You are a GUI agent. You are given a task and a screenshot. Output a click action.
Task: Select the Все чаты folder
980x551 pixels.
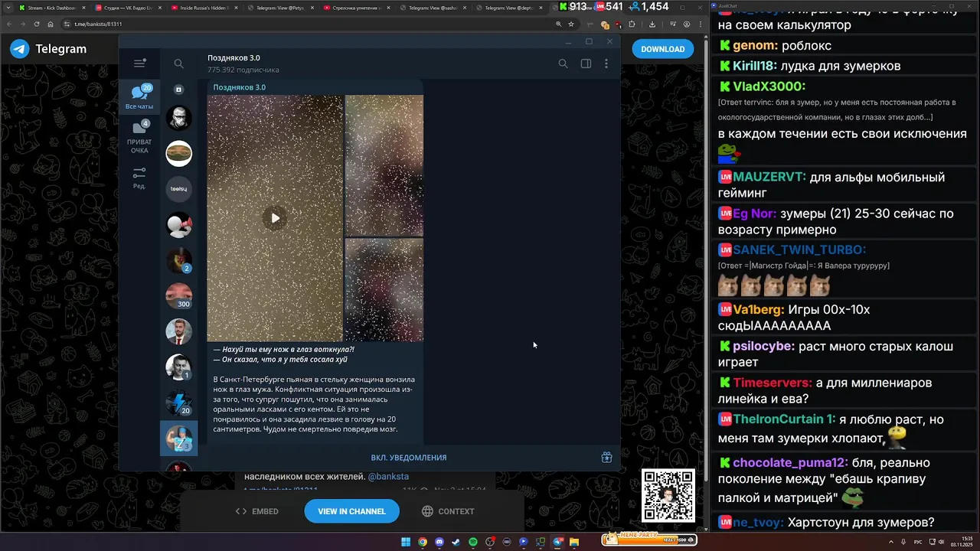[139, 97]
